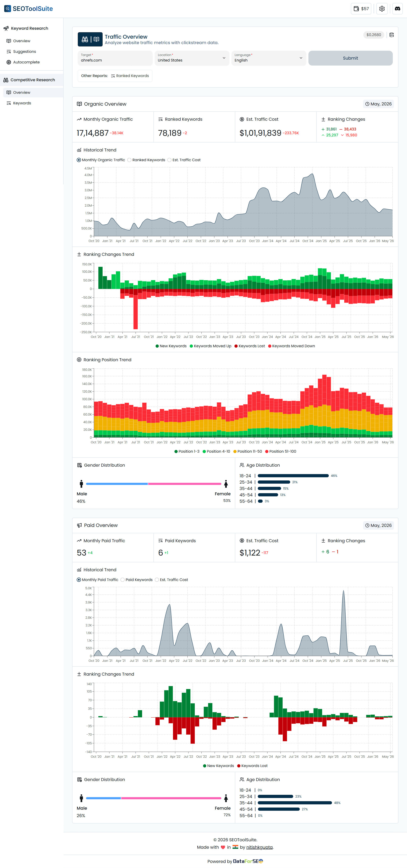Select Monthly Organic Traffic radio button
The width and height of the screenshot is (407, 868).
79,160
